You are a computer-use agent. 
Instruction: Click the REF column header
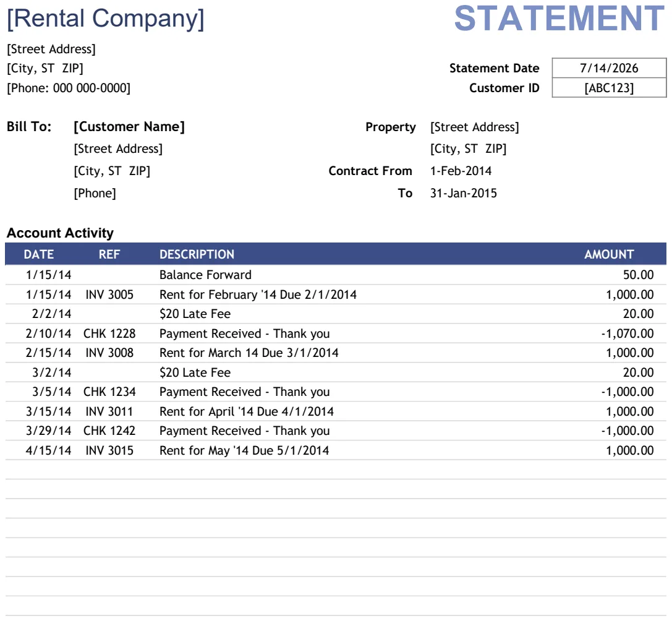[109, 254]
